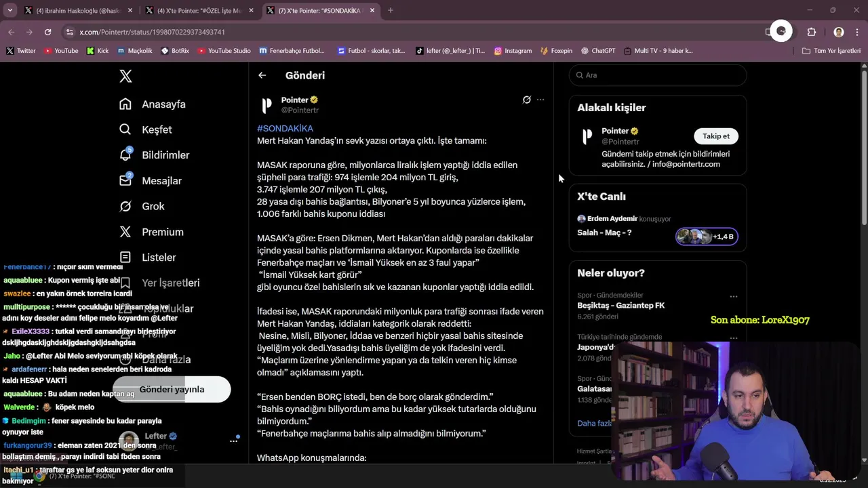Click Grok explain icon on post
Image resolution: width=868 pixels, height=488 pixels.
(x=527, y=100)
